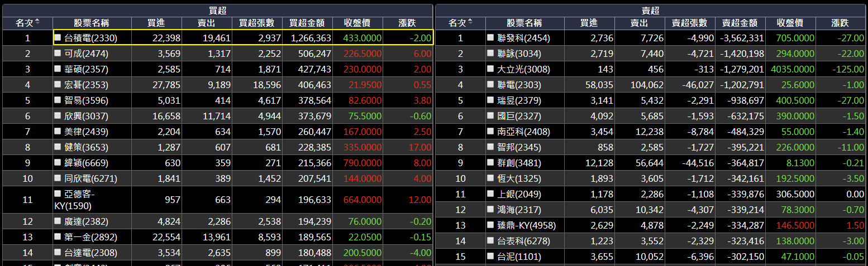The height and width of the screenshot is (266, 868).
Task: Click 賣出 value 104,062
Action: (x=646, y=85)
